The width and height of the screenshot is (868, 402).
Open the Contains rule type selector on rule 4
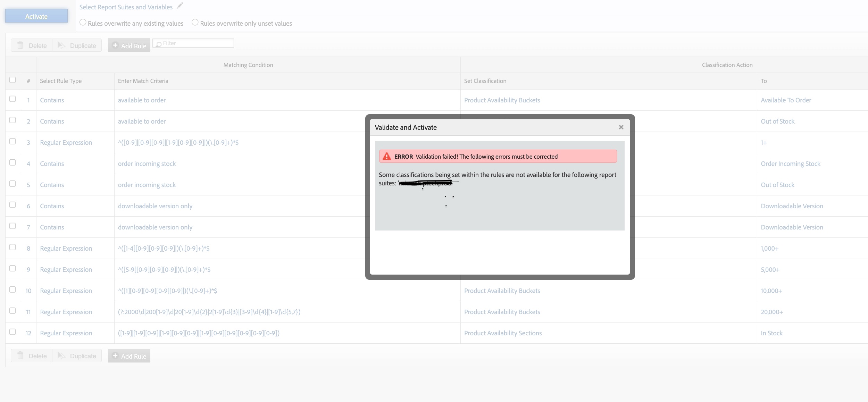[x=52, y=163]
